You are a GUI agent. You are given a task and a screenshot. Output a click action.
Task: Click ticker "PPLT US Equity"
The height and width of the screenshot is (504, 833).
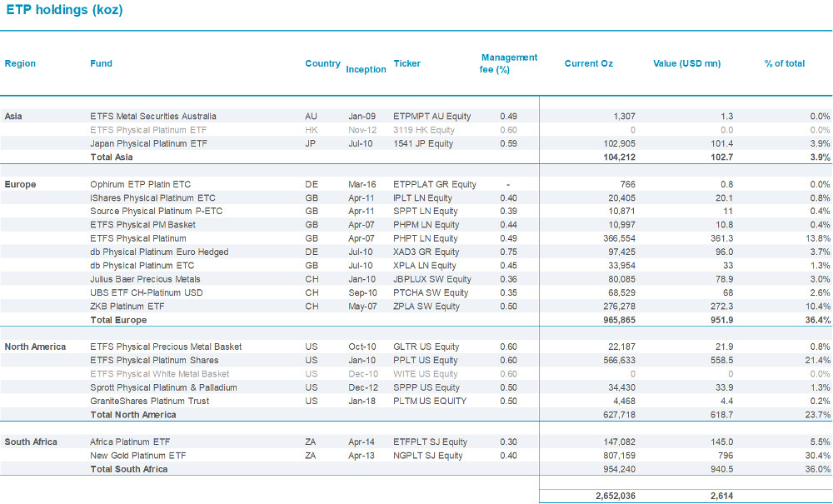tap(426, 361)
